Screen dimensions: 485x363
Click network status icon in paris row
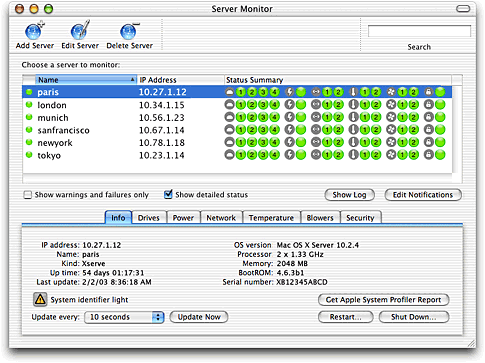[x=316, y=92]
